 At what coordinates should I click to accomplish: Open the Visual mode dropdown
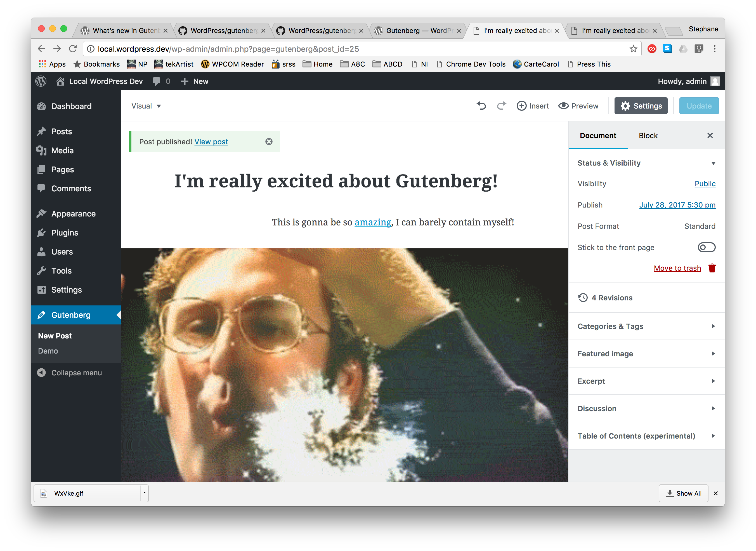coord(146,106)
